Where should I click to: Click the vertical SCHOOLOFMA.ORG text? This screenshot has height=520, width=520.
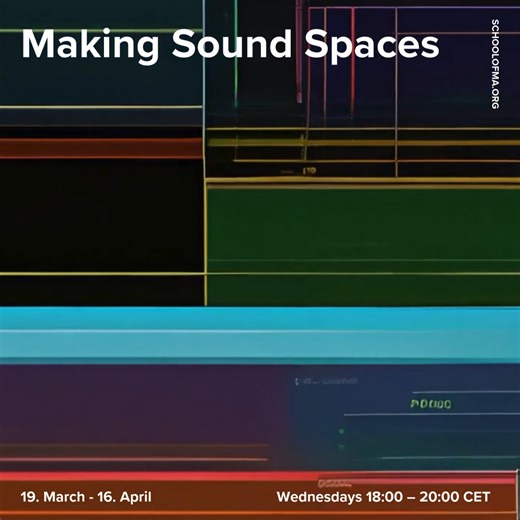(495, 64)
